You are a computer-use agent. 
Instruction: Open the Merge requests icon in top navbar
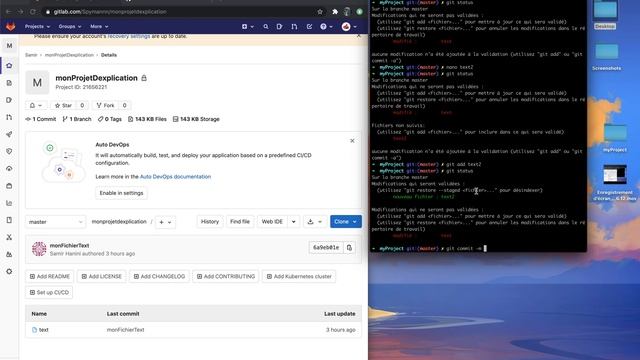pyautogui.click(x=294, y=27)
